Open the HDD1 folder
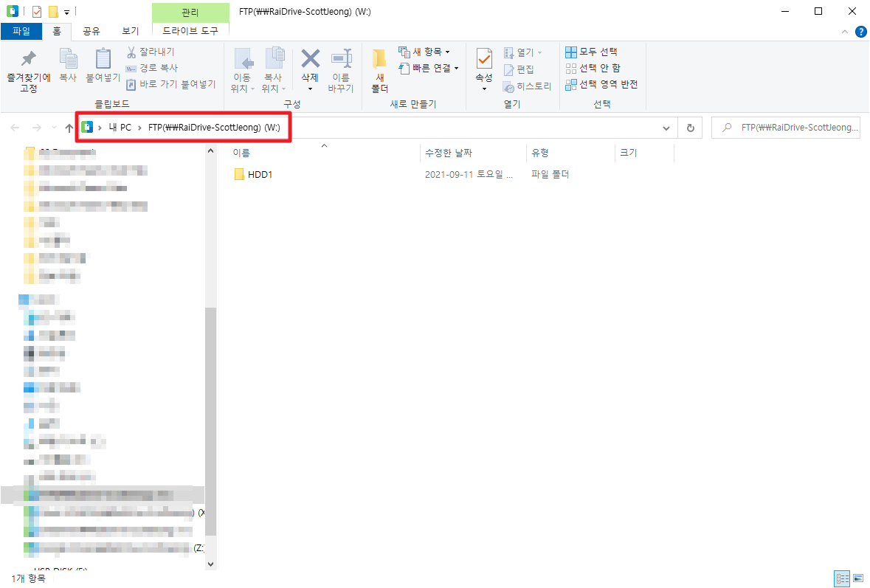 point(260,174)
